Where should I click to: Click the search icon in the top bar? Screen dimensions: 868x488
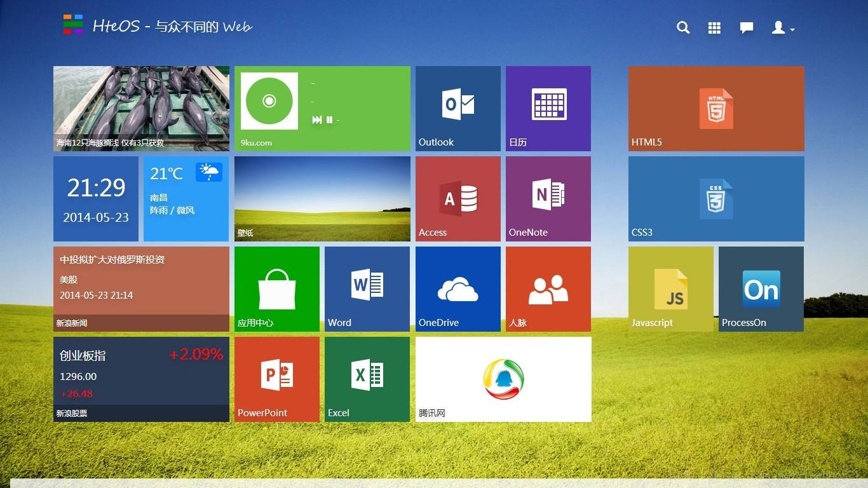683,27
